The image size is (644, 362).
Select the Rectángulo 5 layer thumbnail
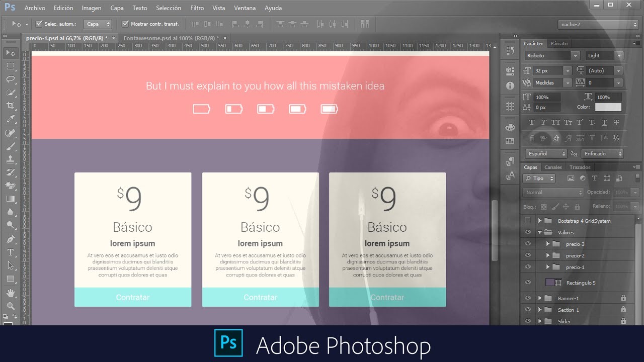[550, 283]
